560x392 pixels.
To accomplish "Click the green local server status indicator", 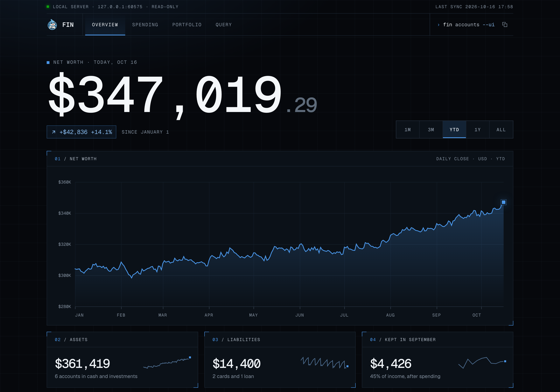I will [x=48, y=7].
